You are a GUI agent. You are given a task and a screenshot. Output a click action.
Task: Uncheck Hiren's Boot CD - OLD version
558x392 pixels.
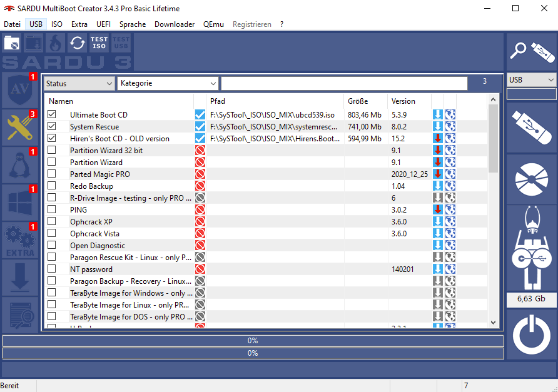point(51,138)
